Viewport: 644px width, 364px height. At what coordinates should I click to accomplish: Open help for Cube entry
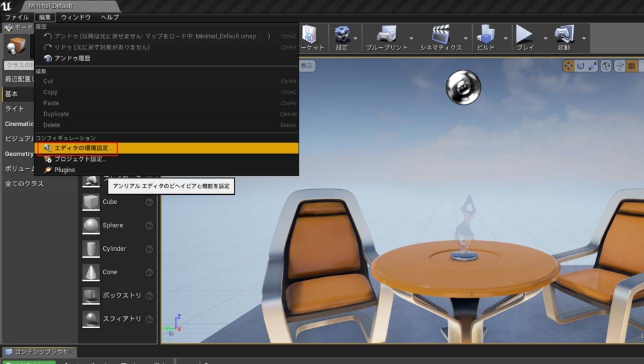tap(149, 202)
